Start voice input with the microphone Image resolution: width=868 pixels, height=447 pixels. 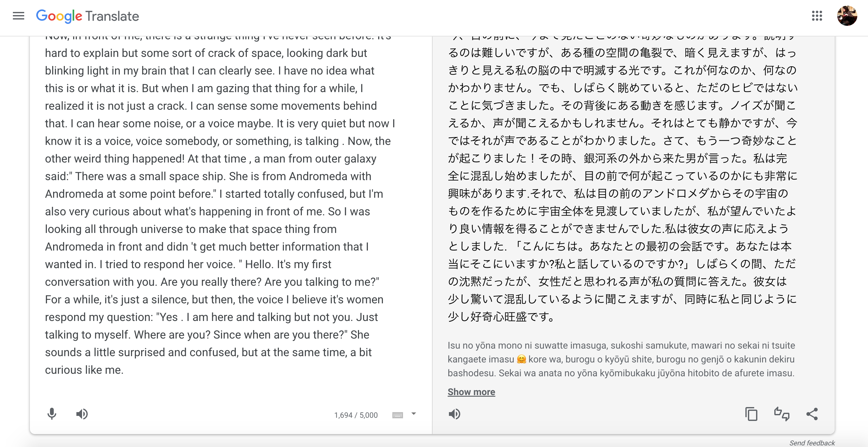[52, 414]
